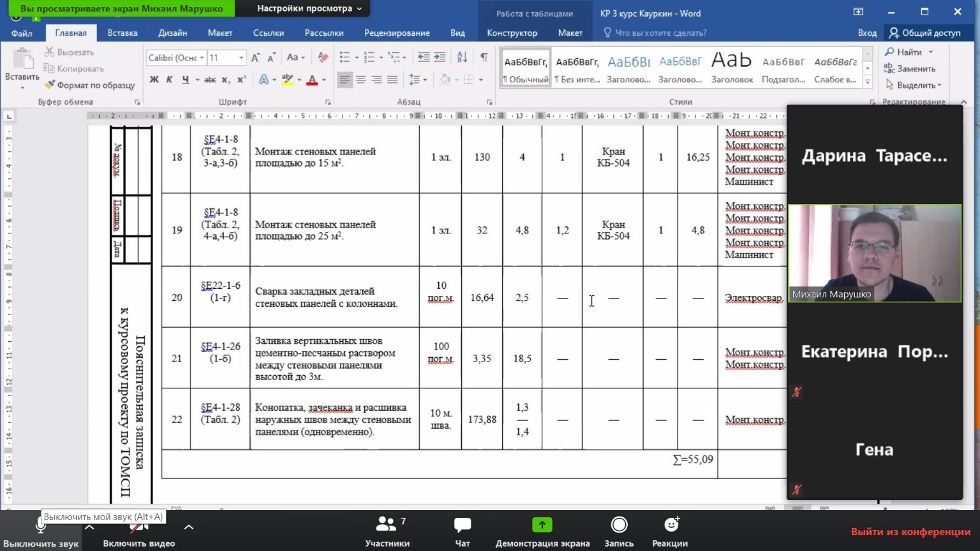Clear all formatting icon

click(323, 57)
